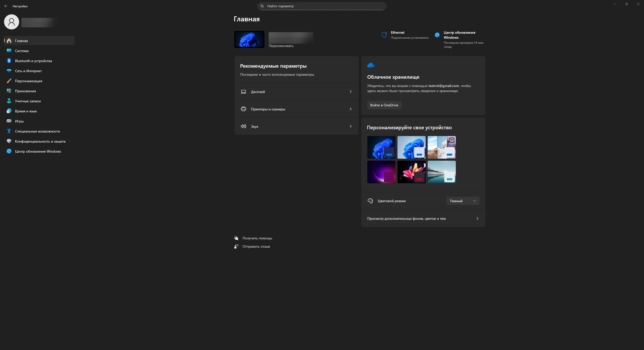This screenshot has height=350, width=644.
Task: Open the Система sidebar section
Action: click(22, 51)
